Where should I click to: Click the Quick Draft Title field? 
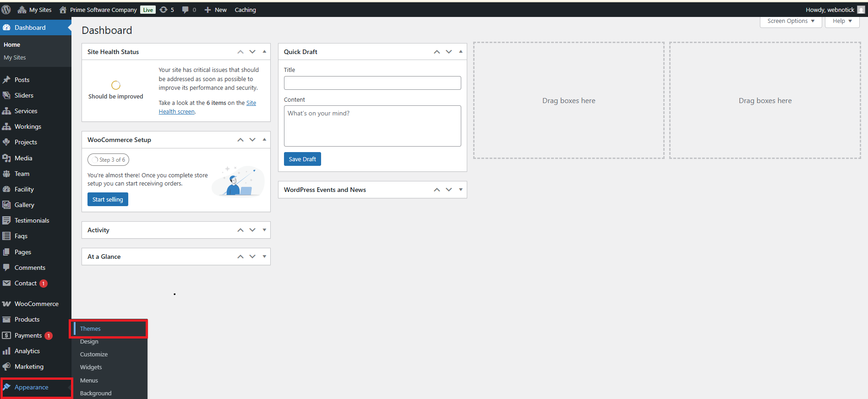[372, 83]
